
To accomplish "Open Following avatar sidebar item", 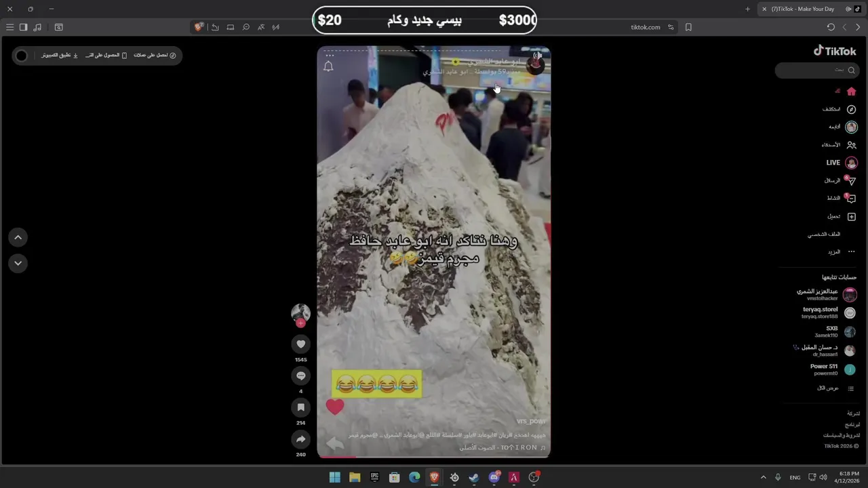I will tap(842, 127).
